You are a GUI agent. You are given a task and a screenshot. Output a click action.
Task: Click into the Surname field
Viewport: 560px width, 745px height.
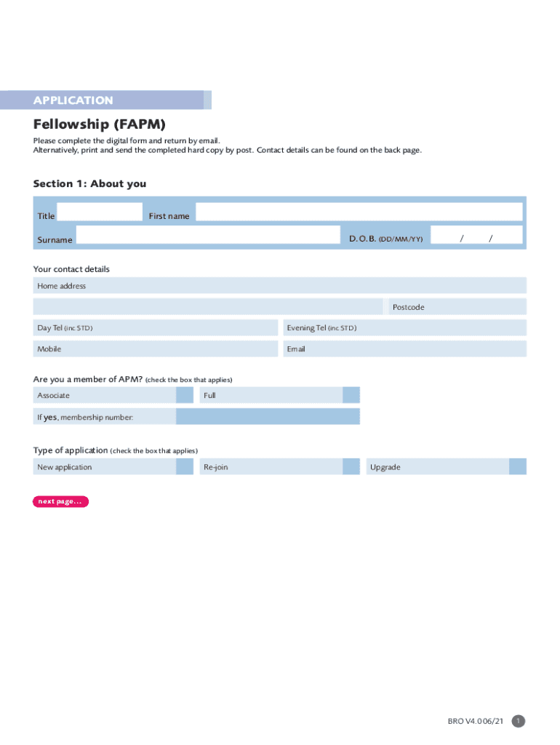coord(208,235)
